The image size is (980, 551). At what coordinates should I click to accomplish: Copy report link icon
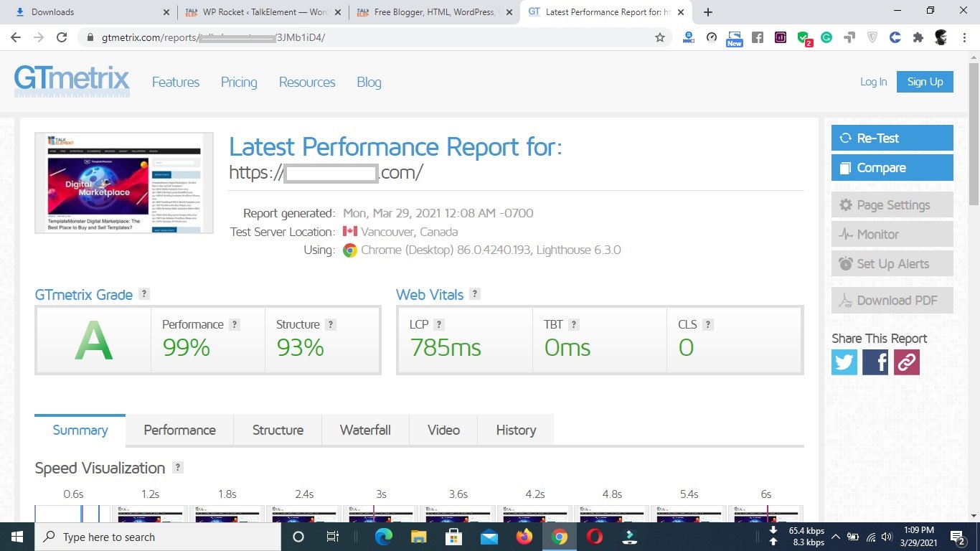tap(906, 362)
